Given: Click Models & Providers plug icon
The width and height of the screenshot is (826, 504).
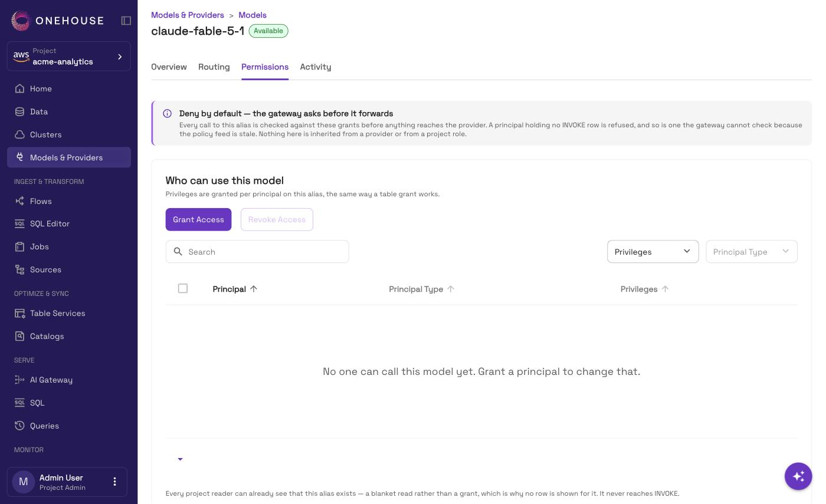Looking at the screenshot, I should 19,157.
